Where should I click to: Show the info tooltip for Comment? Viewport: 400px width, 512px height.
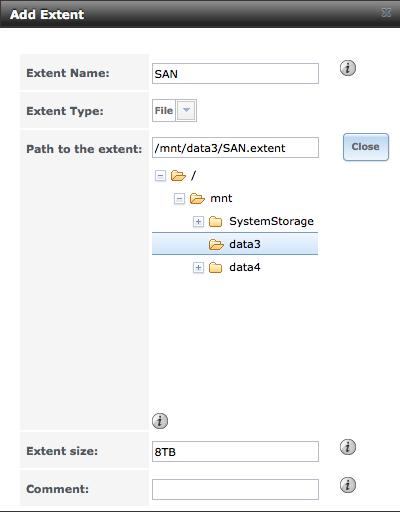click(348, 485)
